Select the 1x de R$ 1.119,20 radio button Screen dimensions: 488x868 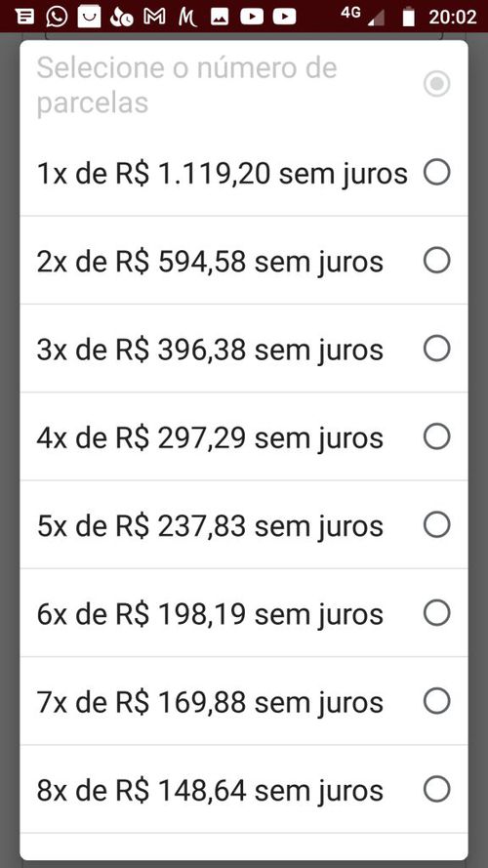point(437,172)
